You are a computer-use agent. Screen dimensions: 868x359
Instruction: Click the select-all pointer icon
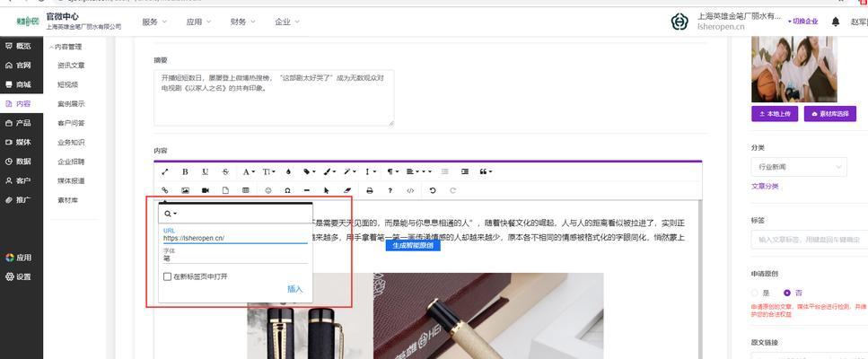(327, 190)
